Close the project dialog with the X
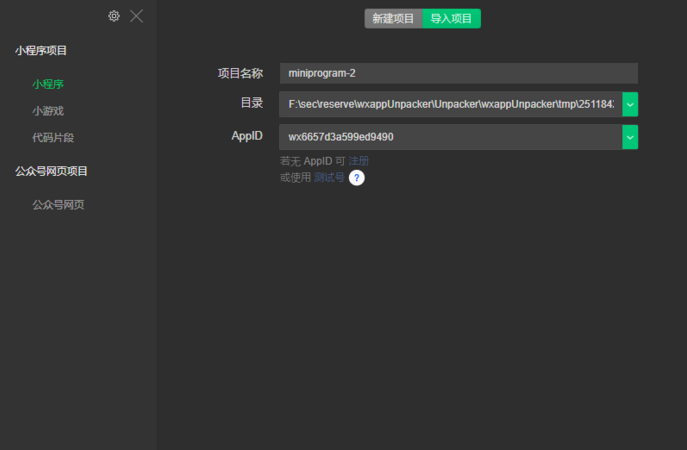This screenshot has width=687, height=450. point(137,16)
